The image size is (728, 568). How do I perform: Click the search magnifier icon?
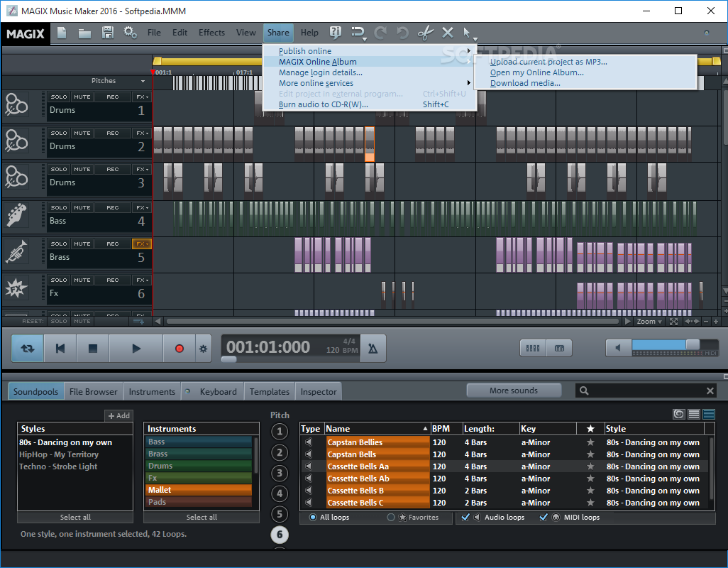584,391
